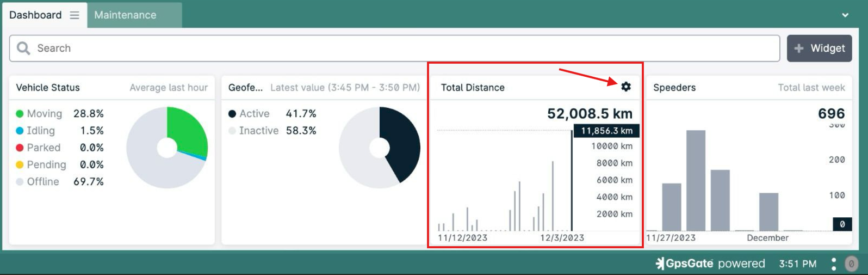Open Total Distance widget settings gear

[626, 87]
